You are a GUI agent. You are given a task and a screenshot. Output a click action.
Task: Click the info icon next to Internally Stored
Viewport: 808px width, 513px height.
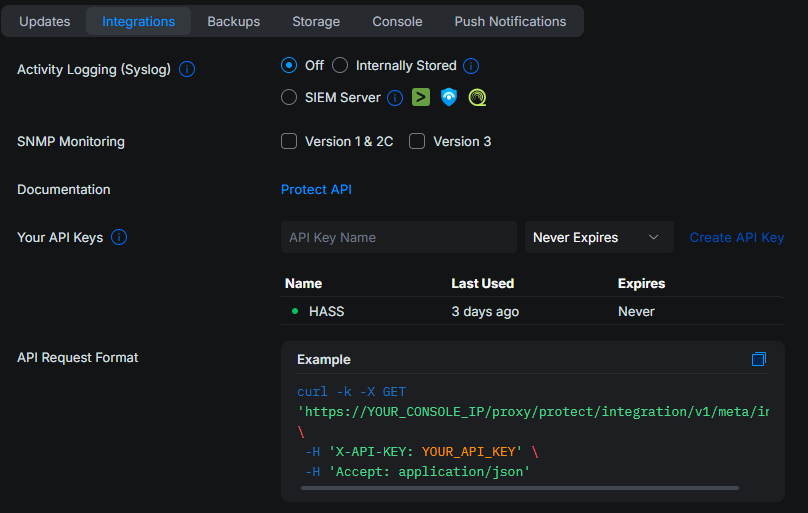pyautogui.click(x=471, y=66)
